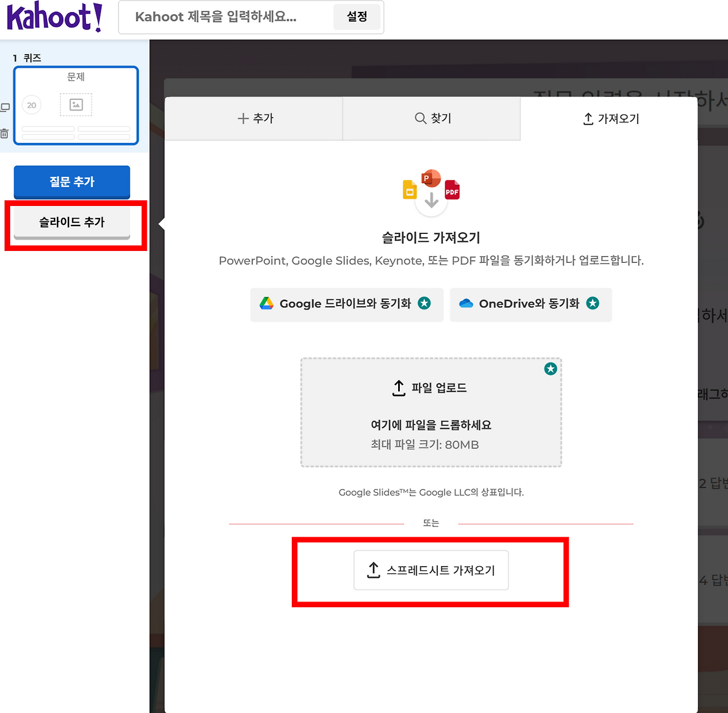Screen dimensions: 728x713
Task: Click the Google Drive triangle icon
Action: 267,303
